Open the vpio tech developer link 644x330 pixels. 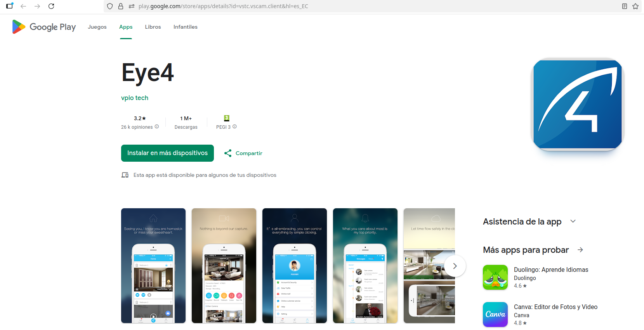tap(134, 98)
